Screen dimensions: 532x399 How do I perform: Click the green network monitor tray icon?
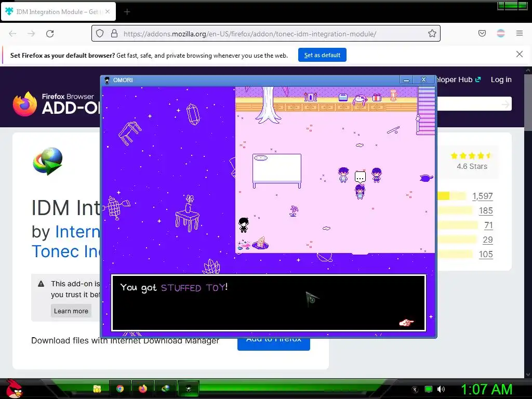click(429, 389)
